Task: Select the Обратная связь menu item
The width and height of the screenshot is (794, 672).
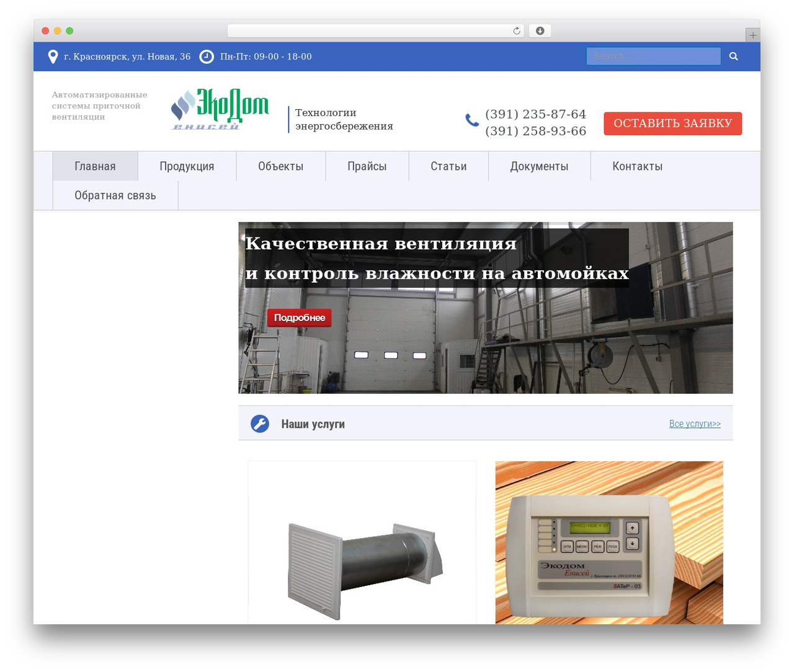Action: (x=115, y=195)
